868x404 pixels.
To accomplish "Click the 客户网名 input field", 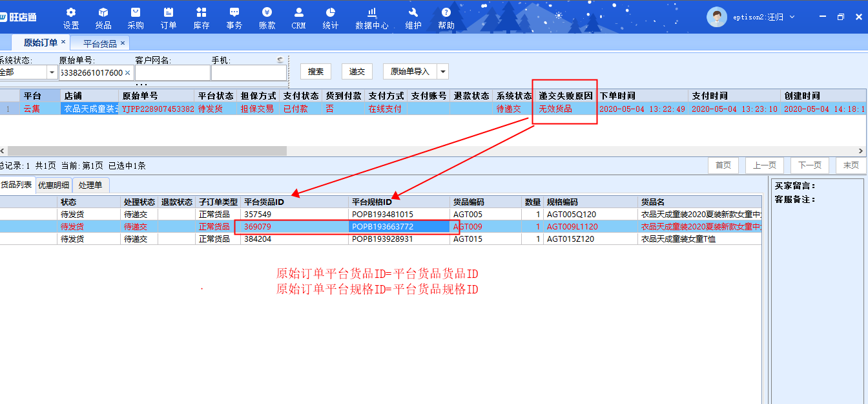I will pyautogui.click(x=172, y=73).
